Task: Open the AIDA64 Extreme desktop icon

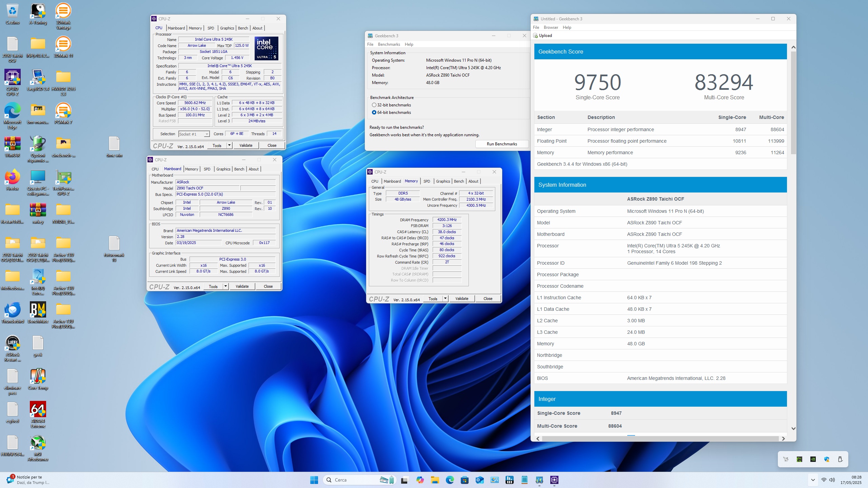Action: click(x=38, y=414)
